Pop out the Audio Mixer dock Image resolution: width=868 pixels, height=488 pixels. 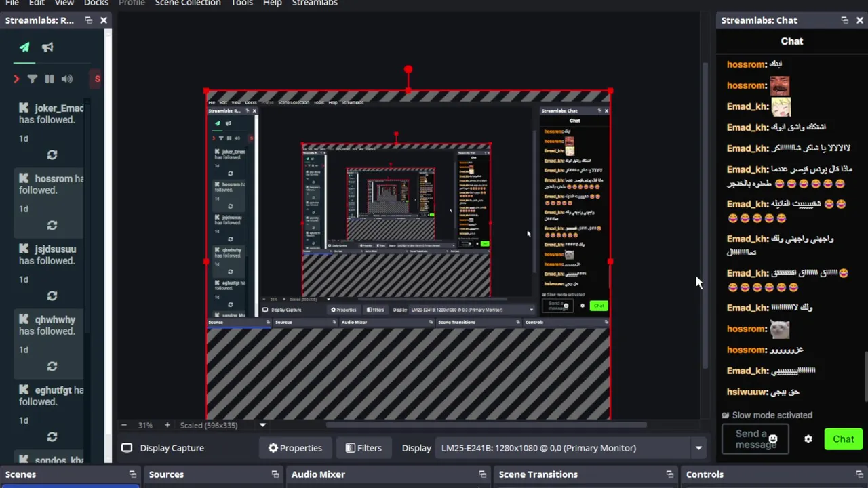[x=482, y=474]
